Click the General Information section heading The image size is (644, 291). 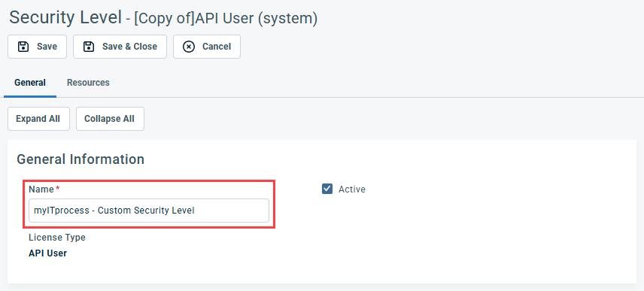[80, 159]
